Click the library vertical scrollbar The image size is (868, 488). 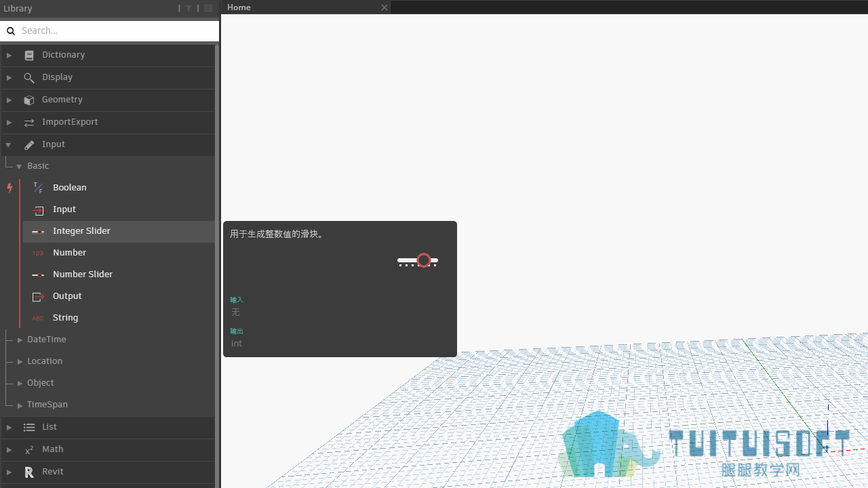point(217,266)
